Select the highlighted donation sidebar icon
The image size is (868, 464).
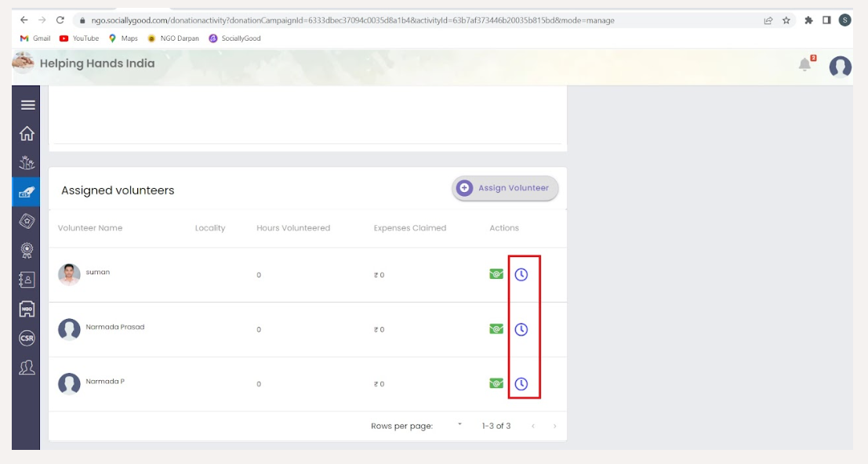click(x=26, y=193)
